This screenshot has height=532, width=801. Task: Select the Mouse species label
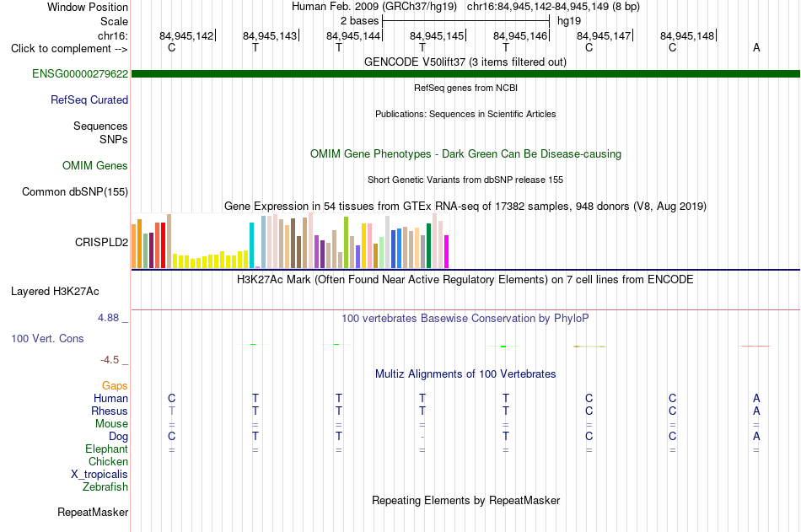point(111,423)
